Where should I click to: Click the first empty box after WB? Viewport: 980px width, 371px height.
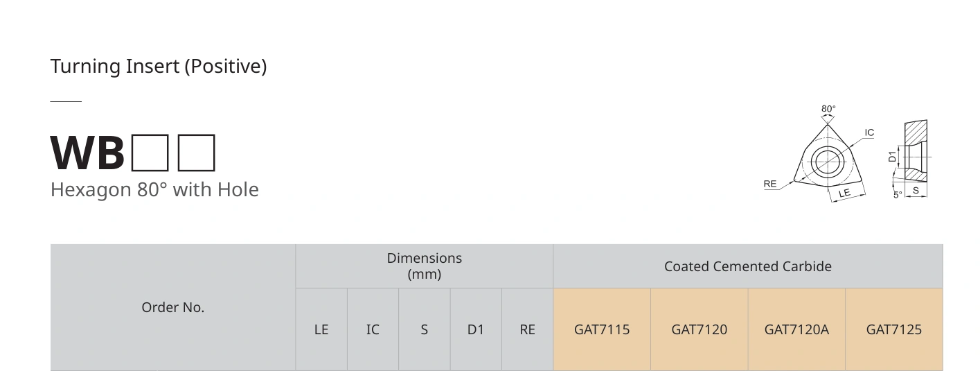tap(150, 153)
